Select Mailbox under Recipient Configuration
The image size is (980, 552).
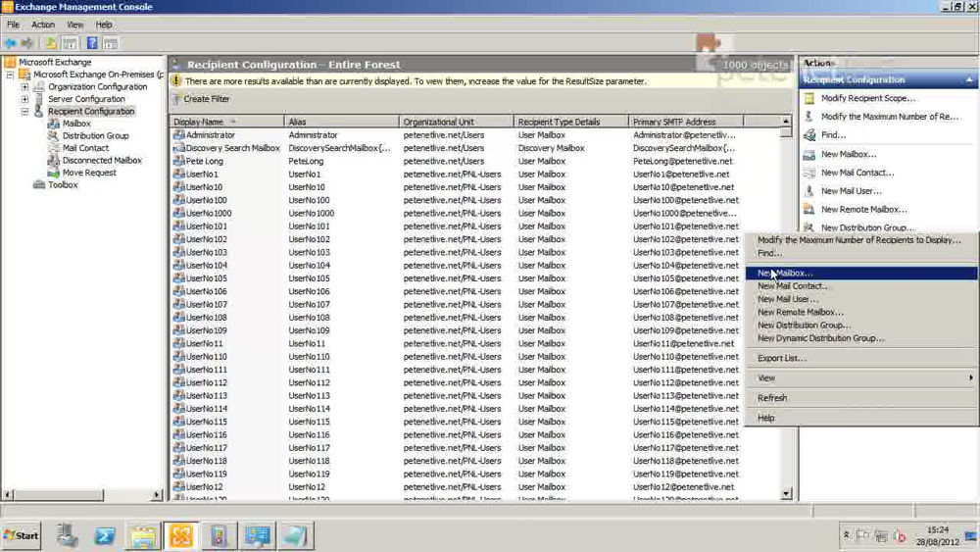tap(76, 124)
